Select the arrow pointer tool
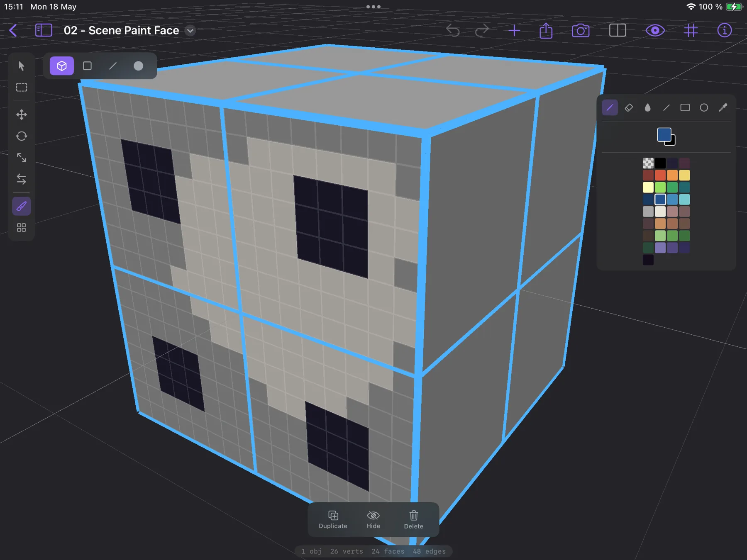This screenshot has height=560, width=747. click(22, 66)
